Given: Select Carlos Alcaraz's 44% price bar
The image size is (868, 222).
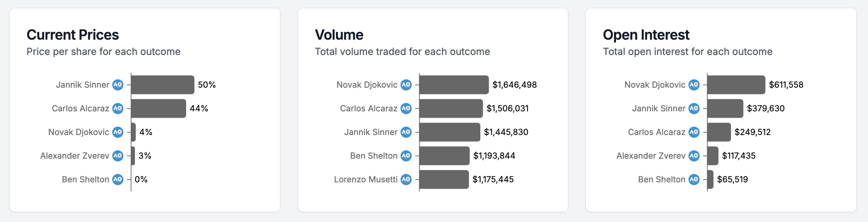Looking at the screenshot, I should tap(158, 108).
